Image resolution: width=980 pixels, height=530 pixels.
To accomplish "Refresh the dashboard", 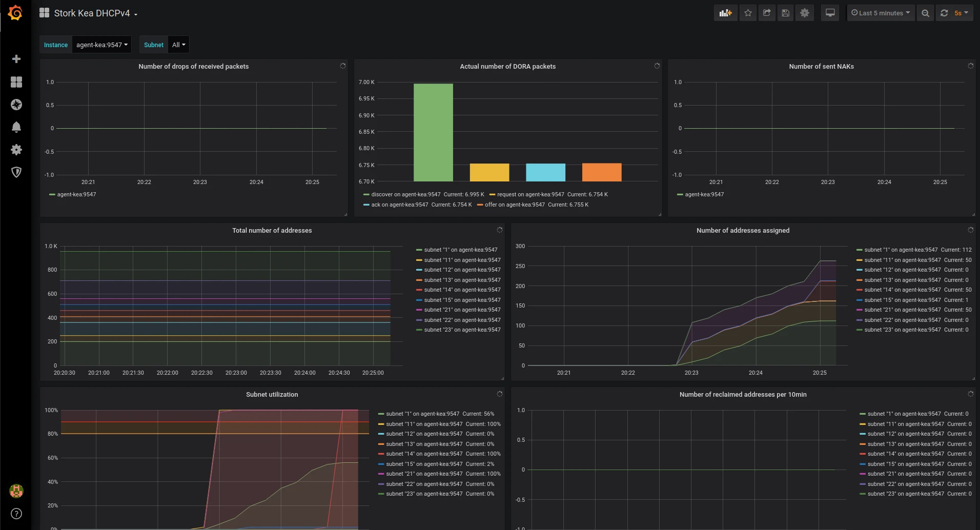I will [944, 13].
